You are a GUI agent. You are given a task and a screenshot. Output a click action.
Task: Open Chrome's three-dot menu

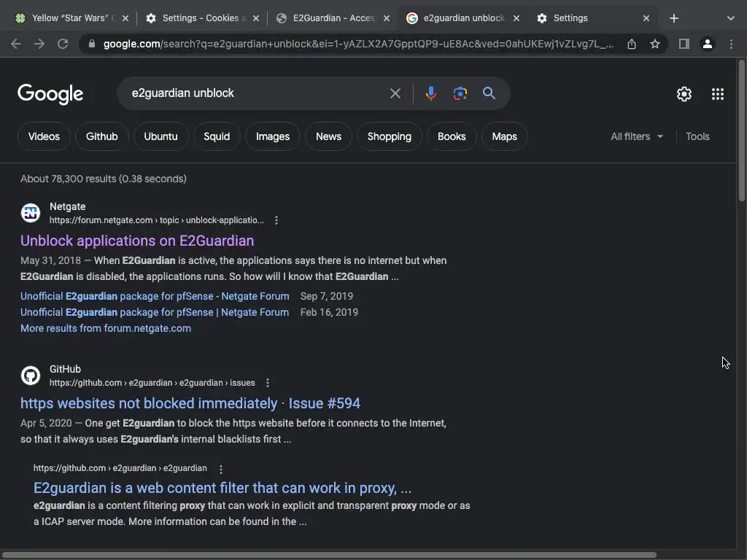(x=731, y=44)
